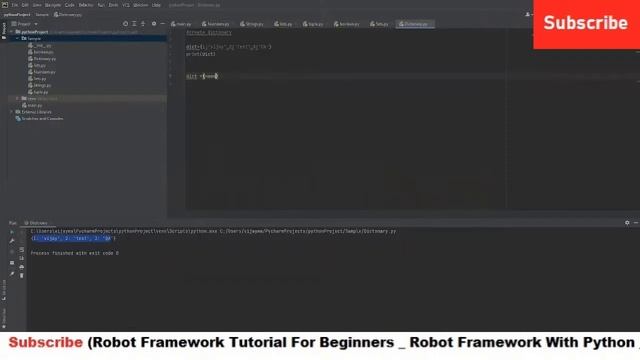Viewport: 640px width, 360px height.
Task: Collapse the pythonProject root node
Action: pyautogui.click(x=12, y=32)
